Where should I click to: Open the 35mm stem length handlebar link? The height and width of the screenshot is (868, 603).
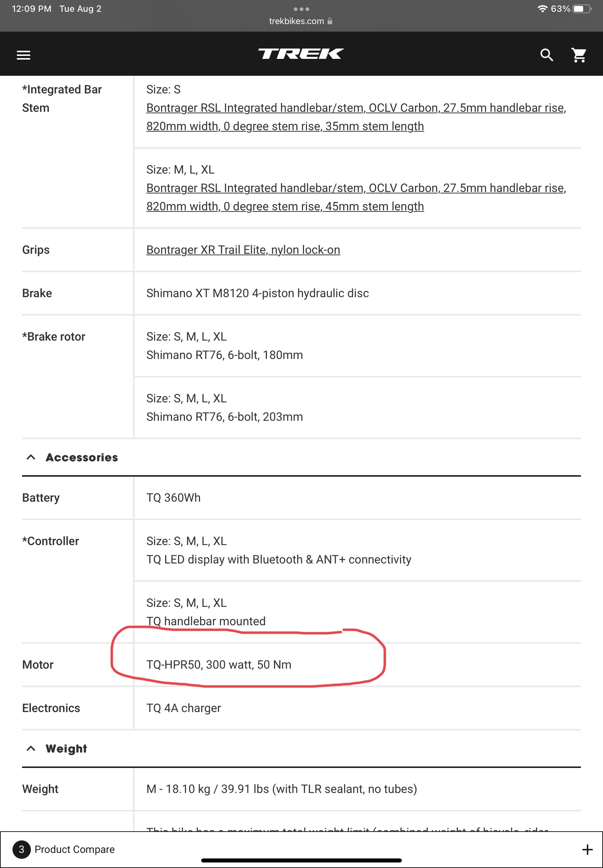(356, 117)
